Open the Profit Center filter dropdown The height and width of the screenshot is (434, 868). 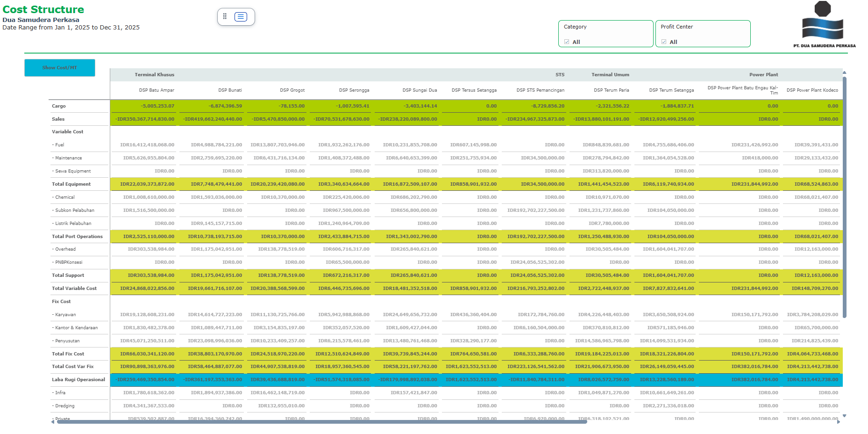click(703, 34)
